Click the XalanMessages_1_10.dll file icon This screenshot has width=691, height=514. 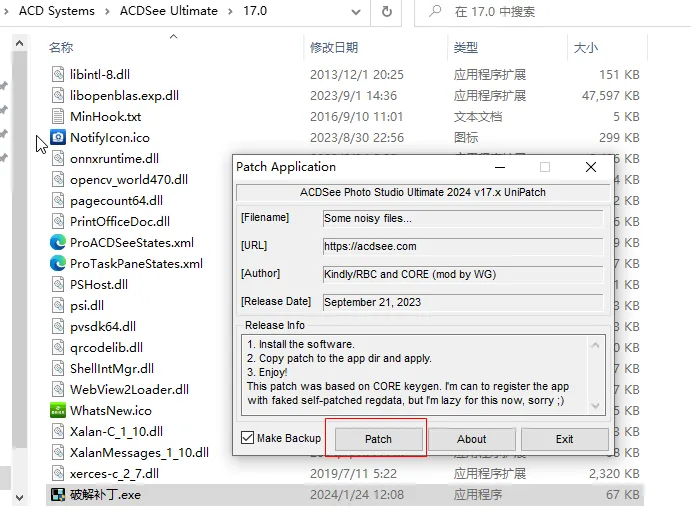click(x=58, y=452)
